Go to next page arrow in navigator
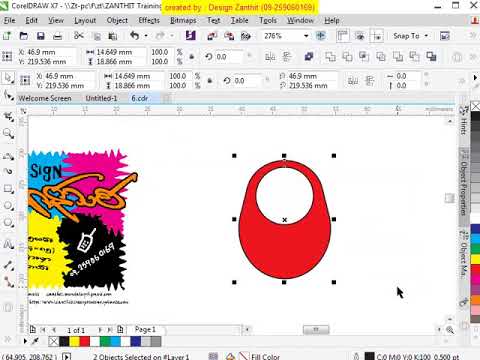 click(100, 330)
